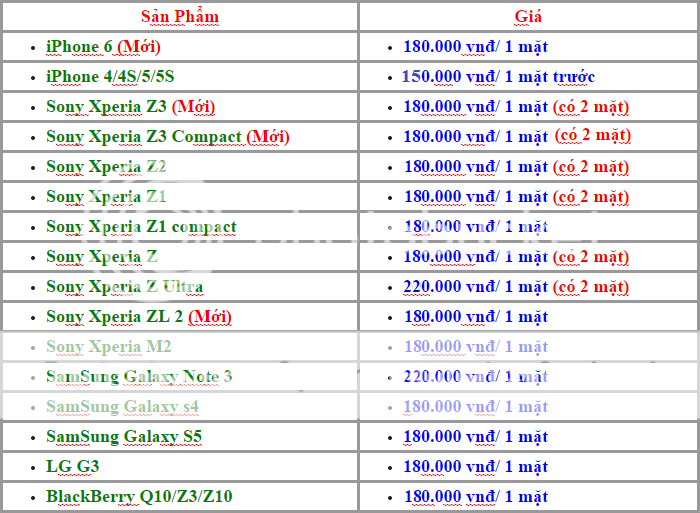Click the 'Sony Xperia Z3 (Mới)' entry
700x513 pixels.
coord(130,107)
